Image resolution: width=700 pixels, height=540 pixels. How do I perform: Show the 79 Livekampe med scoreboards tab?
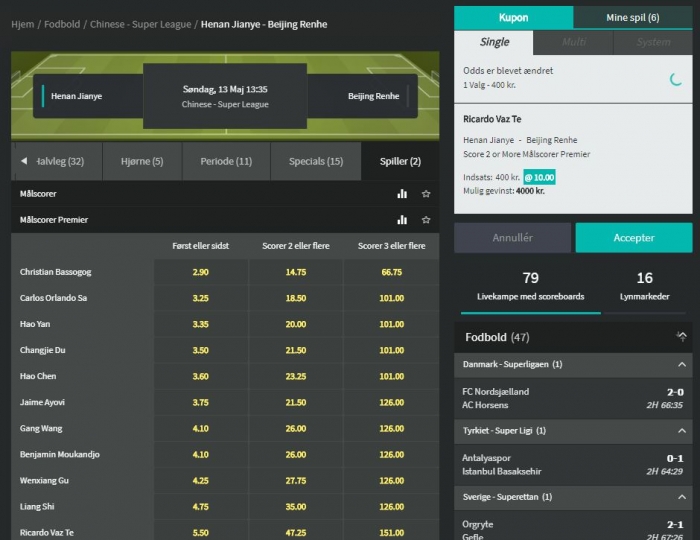pos(530,287)
